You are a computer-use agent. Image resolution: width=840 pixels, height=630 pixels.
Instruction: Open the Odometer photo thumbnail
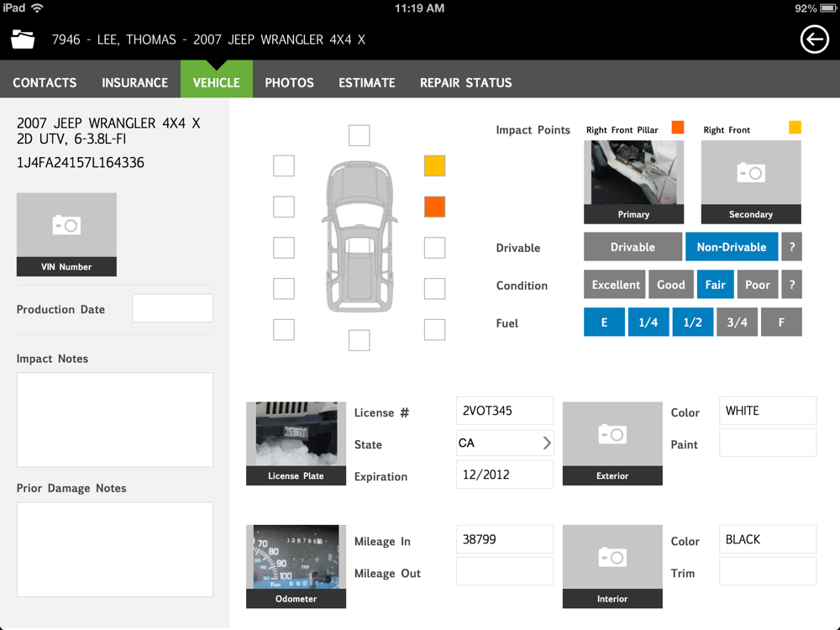click(x=296, y=566)
